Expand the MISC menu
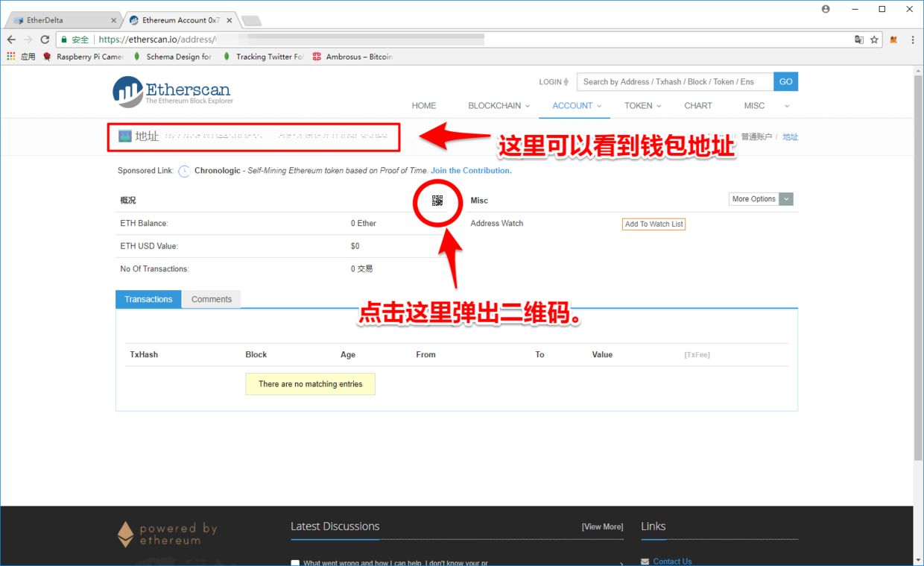The image size is (924, 566). click(754, 106)
